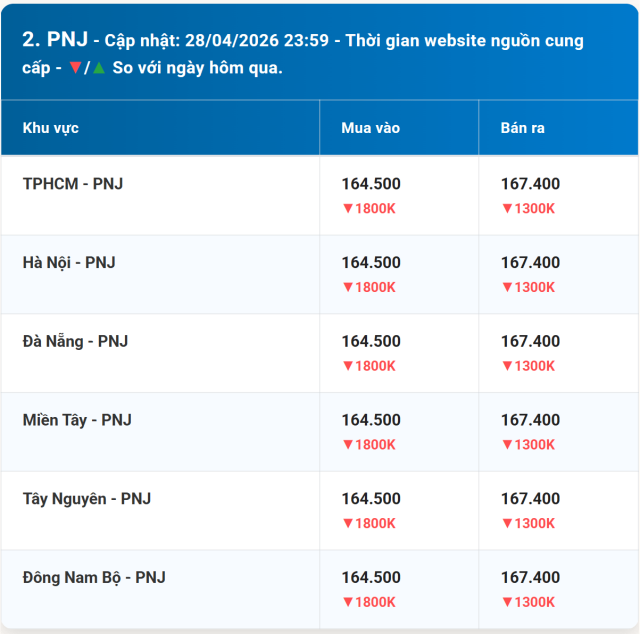
Task: Click the 164.500 buy price for TPHCM
Action: [371, 184]
